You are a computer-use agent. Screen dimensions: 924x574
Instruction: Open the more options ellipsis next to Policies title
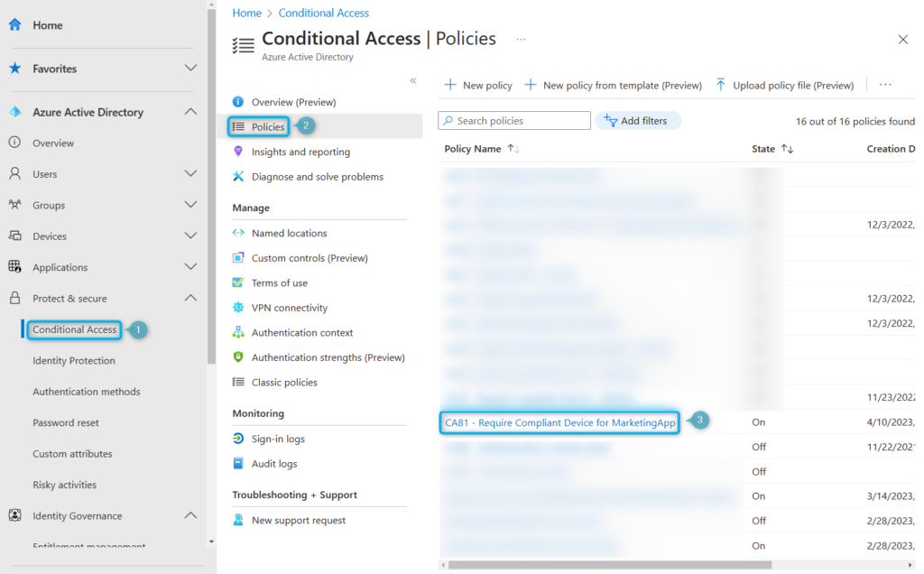pos(522,42)
